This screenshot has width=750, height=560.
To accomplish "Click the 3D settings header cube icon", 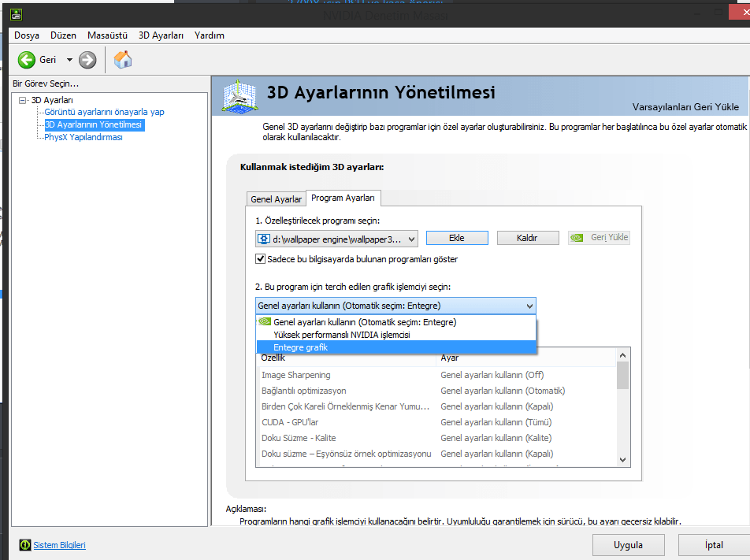I will pyautogui.click(x=239, y=96).
